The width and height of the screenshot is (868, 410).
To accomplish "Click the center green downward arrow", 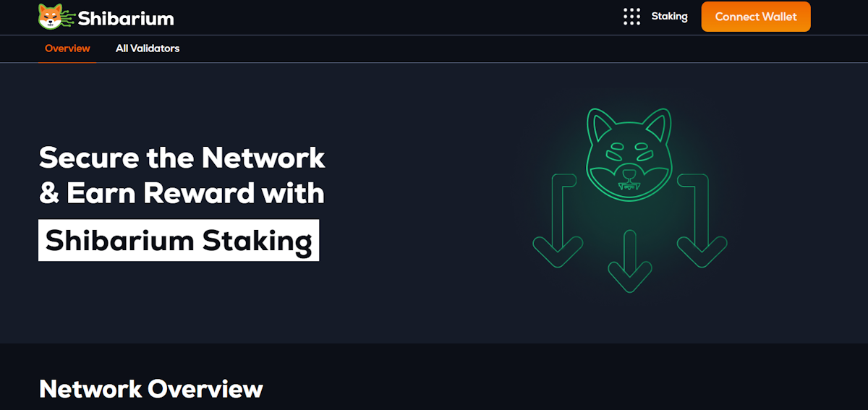I will point(629,261).
